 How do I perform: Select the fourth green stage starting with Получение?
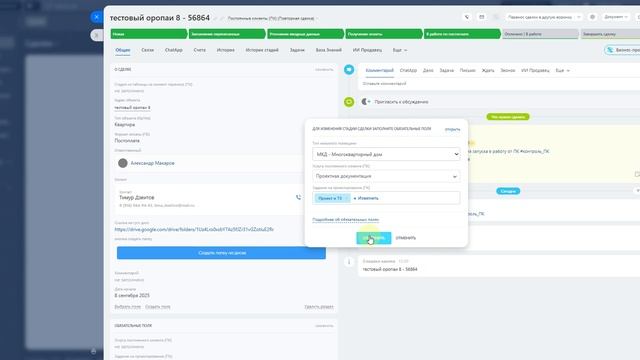point(384,34)
